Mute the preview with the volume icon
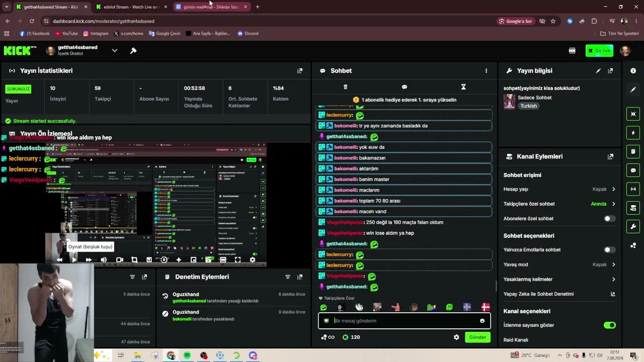Screen dimensions: 644x362 coord(104,260)
